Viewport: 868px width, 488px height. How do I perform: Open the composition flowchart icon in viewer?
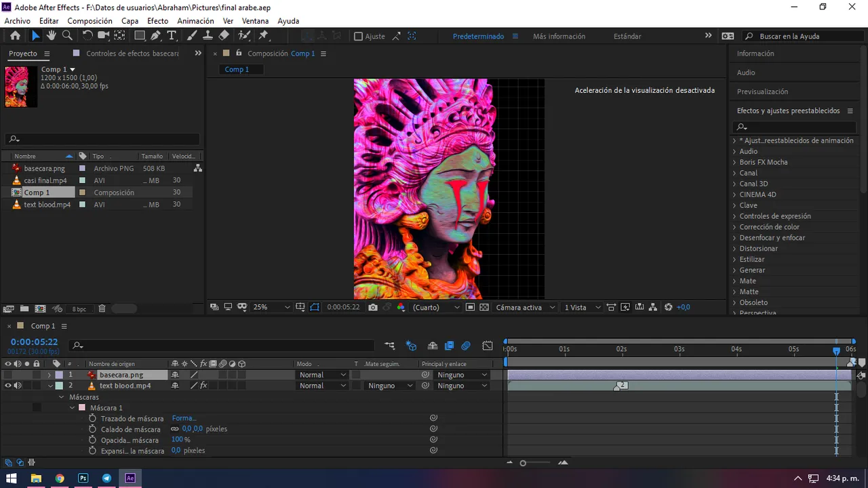click(653, 307)
